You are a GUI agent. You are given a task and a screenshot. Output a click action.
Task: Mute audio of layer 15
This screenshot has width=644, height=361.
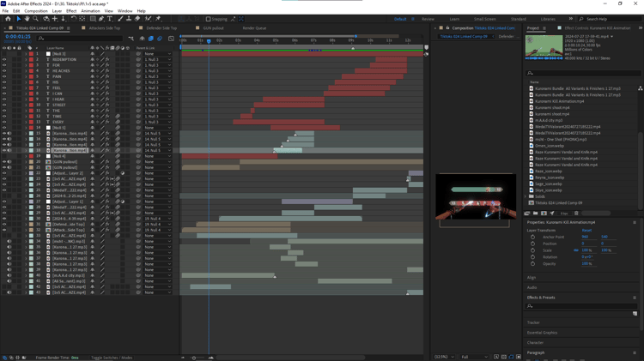tap(9, 133)
